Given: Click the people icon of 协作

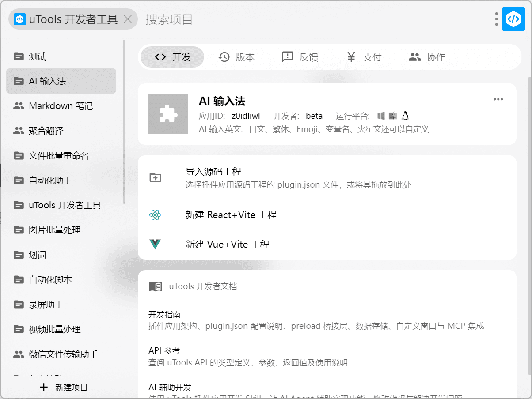Looking at the screenshot, I should click(x=415, y=57).
